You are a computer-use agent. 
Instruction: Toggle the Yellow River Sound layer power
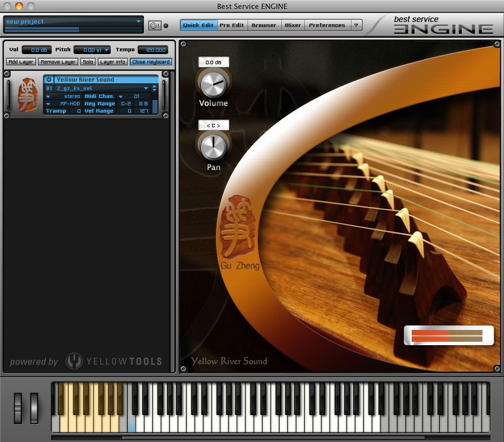49,79
